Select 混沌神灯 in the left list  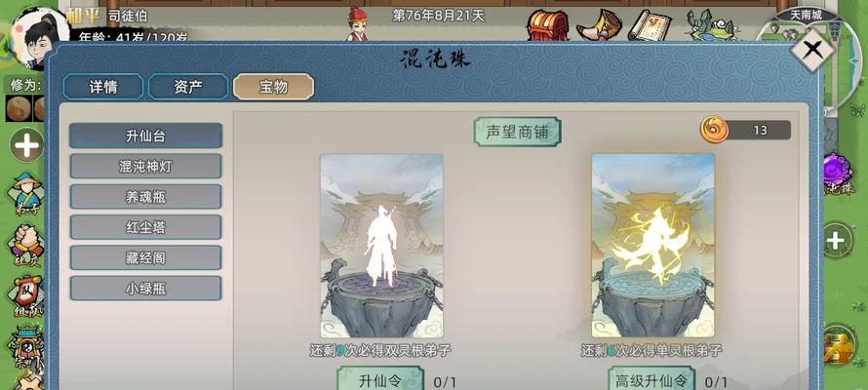145,167
